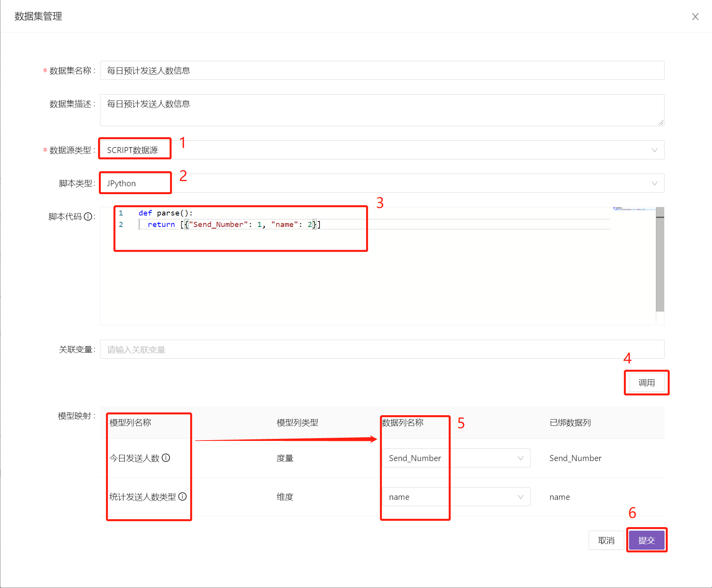Click the 取消 button

[x=606, y=540]
